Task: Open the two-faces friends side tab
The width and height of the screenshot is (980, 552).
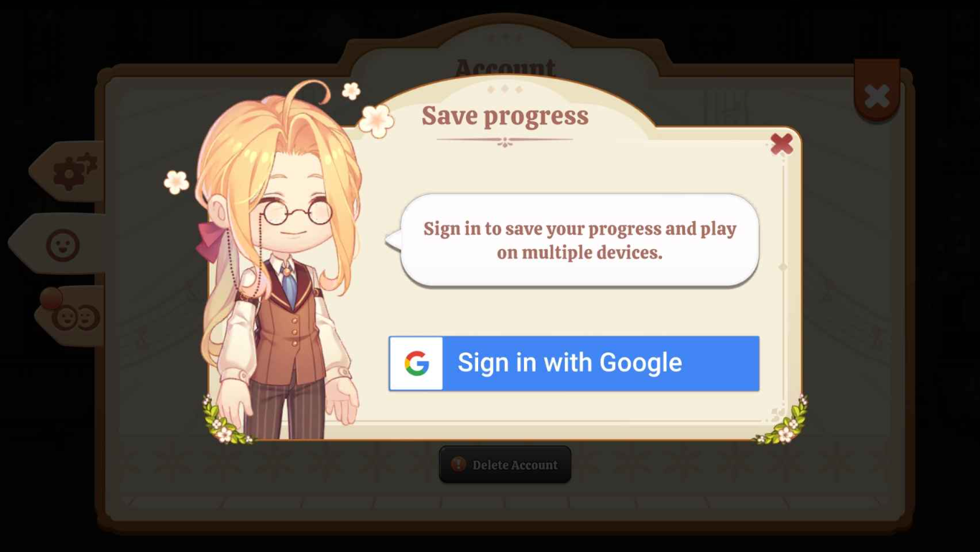Action: tap(75, 317)
